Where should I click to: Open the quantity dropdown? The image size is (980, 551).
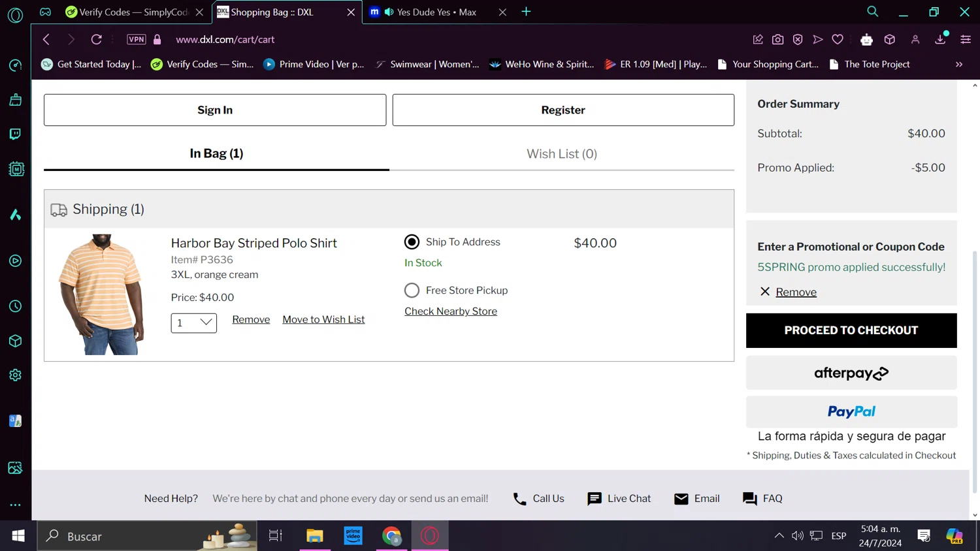click(x=193, y=323)
